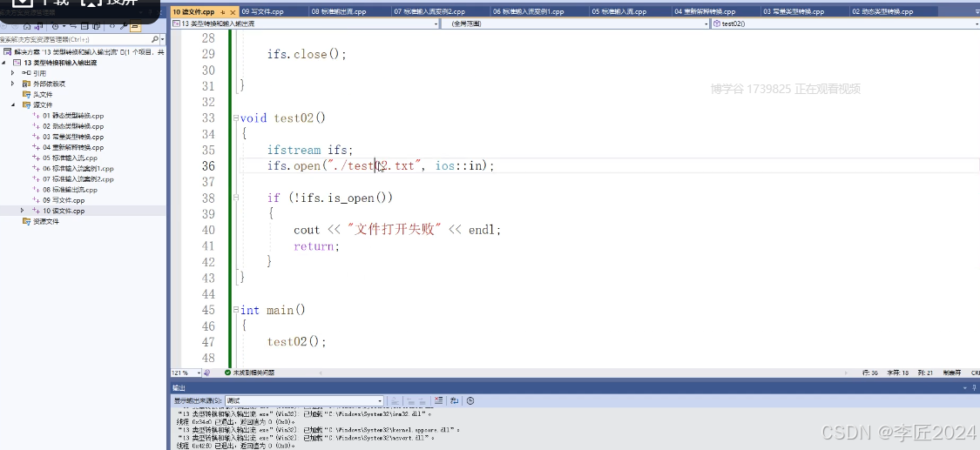Image resolution: width=980 pixels, height=450 pixels.
Task: Click the 行: 36 status bar entry
Action: pos(870,373)
